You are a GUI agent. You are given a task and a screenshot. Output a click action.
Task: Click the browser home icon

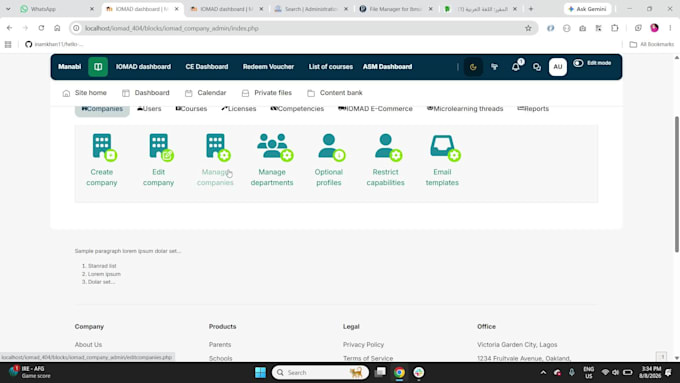pos(57,28)
